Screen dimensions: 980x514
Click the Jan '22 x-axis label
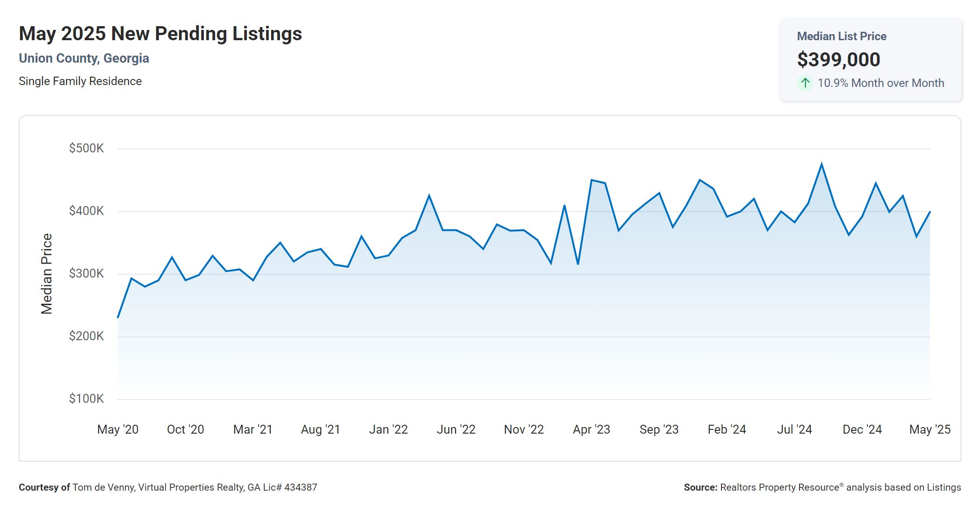pos(388,429)
